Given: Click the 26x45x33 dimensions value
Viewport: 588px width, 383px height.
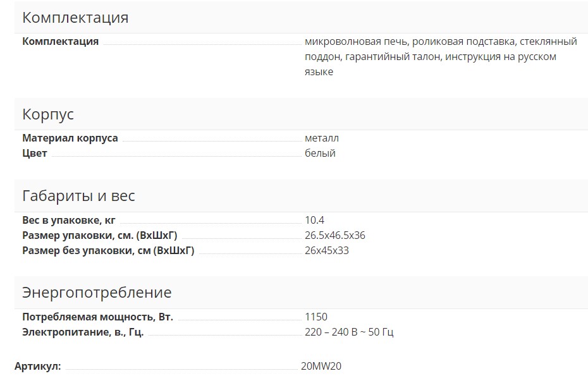Looking at the screenshot, I should (327, 251).
